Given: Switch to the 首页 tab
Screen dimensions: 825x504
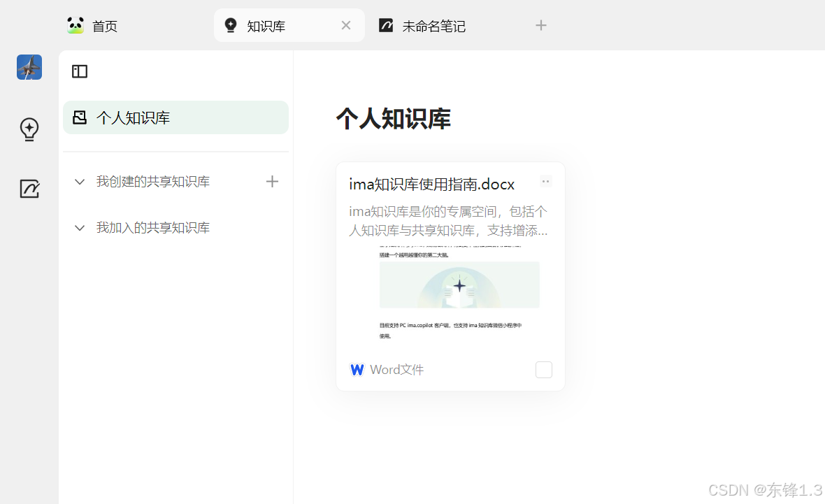Looking at the screenshot, I should tap(92, 25).
